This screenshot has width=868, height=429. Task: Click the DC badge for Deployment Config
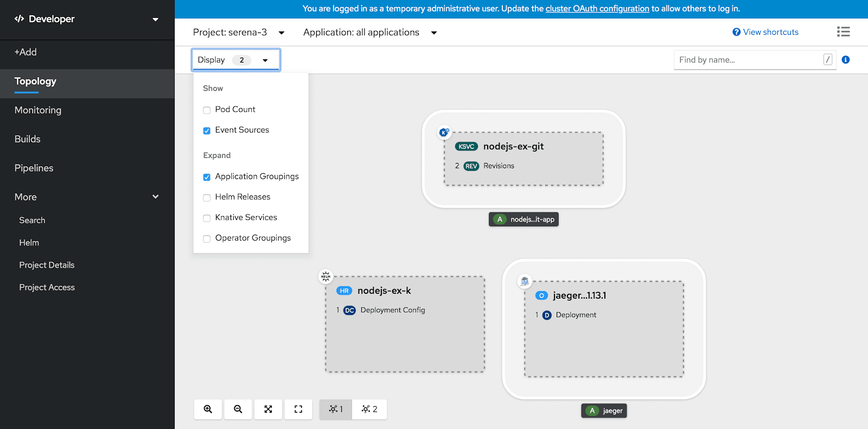(x=349, y=311)
